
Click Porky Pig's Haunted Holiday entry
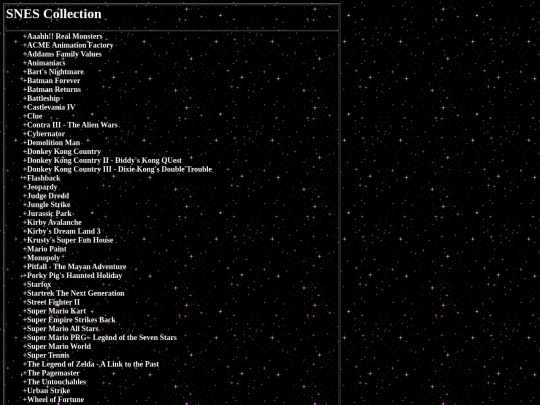[74, 276]
